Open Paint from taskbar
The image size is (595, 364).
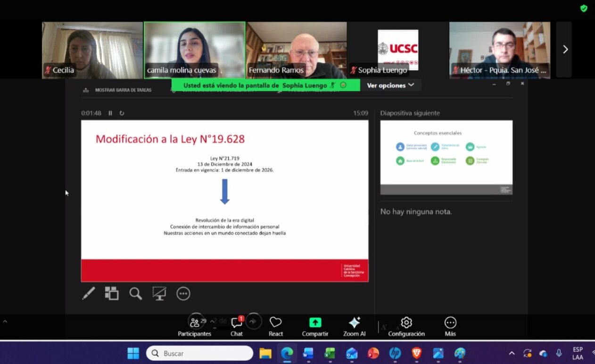tap(460, 353)
